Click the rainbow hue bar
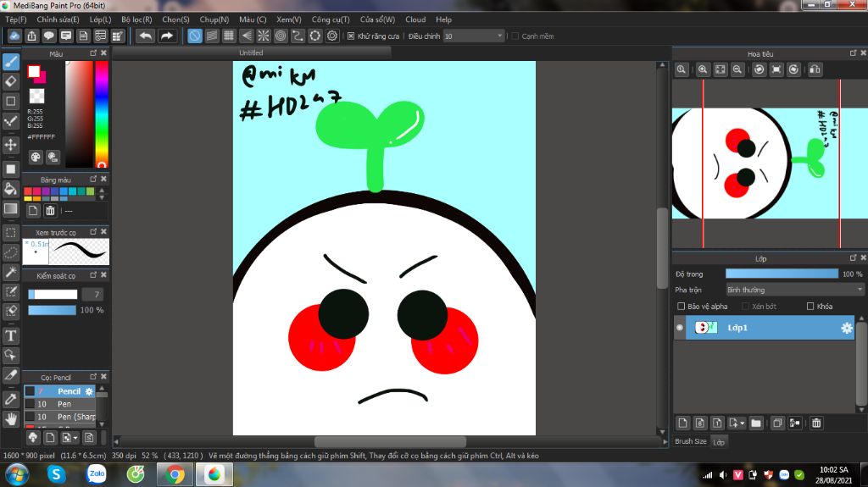This screenshot has height=487, width=868. [x=102, y=114]
